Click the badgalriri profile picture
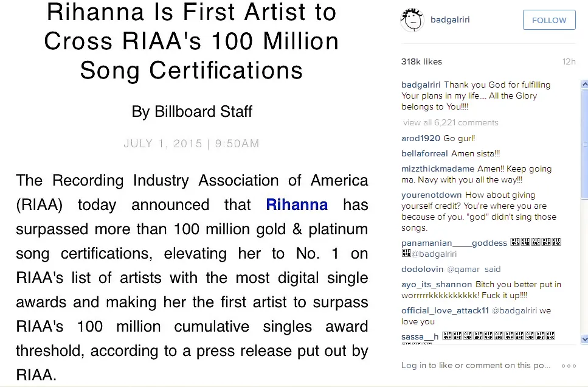This screenshot has width=588, height=387. pyautogui.click(x=411, y=19)
